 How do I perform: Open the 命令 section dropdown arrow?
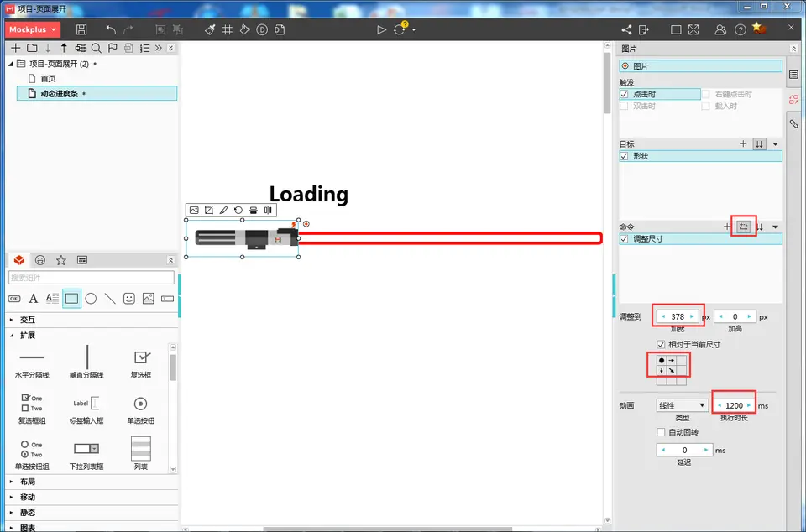pyautogui.click(x=776, y=227)
